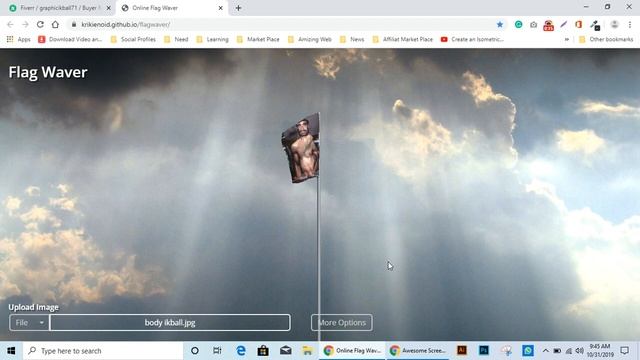Open the red badge extension icon
640x360 pixels.
coord(548,25)
